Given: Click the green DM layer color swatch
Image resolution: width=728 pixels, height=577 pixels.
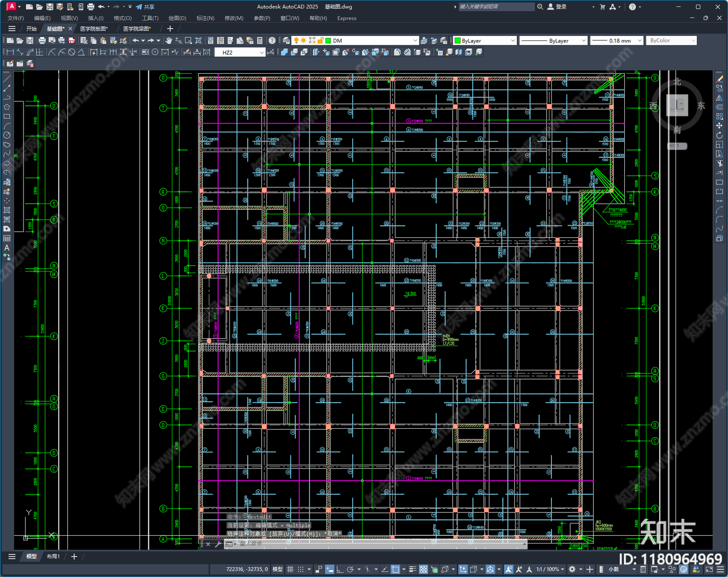Looking at the screenshot, I should (328, 40).
